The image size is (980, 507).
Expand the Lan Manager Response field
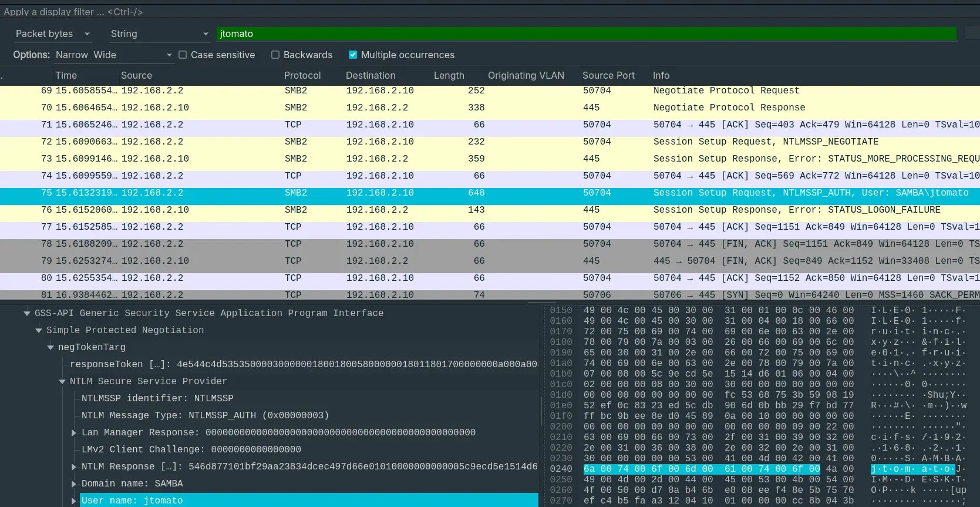(x=74, y=432)
